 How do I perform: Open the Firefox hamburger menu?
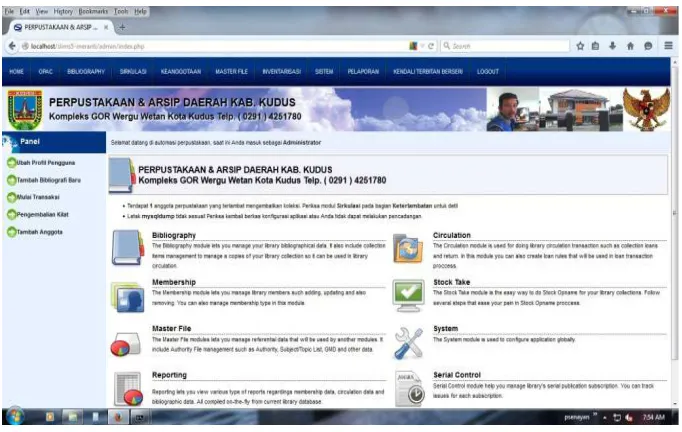pos(669,46)
